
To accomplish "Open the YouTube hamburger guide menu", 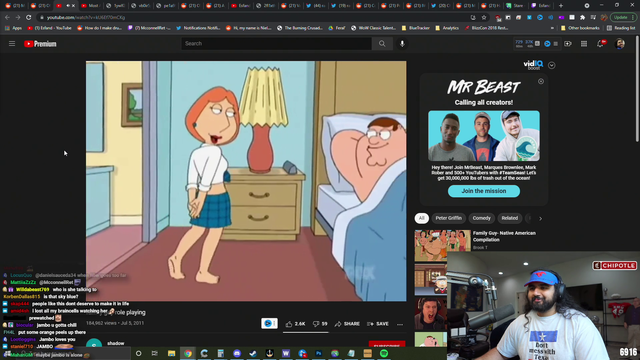I will pos(12,44).
